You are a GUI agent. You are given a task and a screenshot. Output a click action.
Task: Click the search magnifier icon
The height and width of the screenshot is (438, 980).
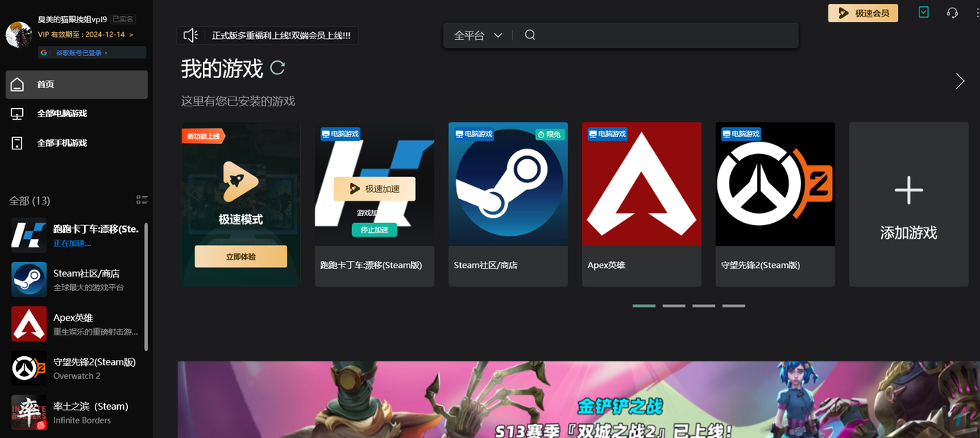530,35
